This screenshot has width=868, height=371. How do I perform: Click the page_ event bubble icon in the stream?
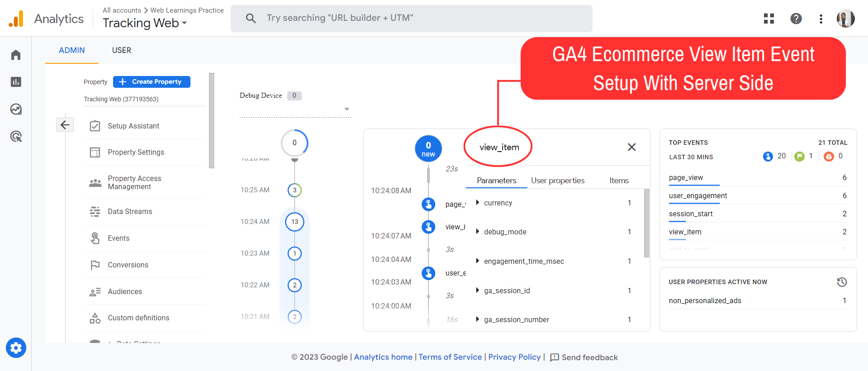[x=428, y=204]
